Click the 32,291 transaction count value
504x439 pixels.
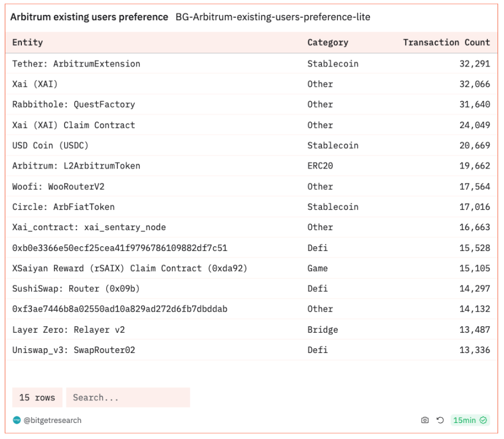pyautogui.click(x=474, y=63)
